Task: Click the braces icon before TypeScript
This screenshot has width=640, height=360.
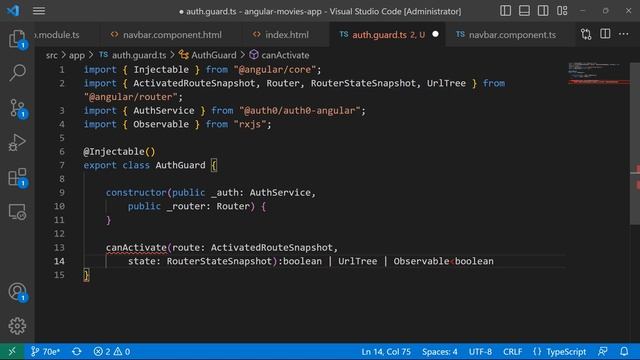Action: click(537, 351)
